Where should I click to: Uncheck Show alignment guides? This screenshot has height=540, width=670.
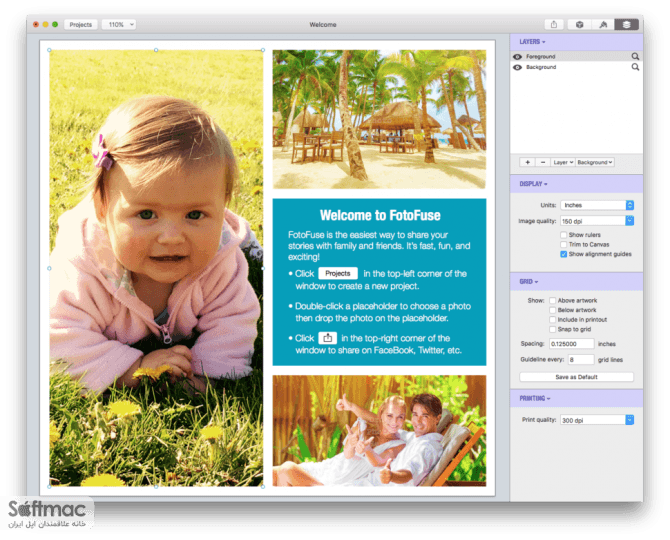tap(564, 254)
